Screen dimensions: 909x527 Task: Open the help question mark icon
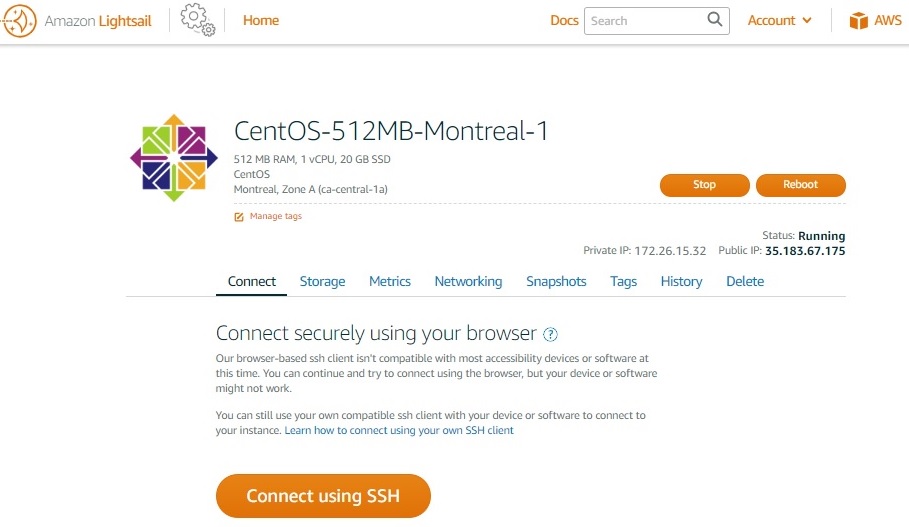pos(550,335)
